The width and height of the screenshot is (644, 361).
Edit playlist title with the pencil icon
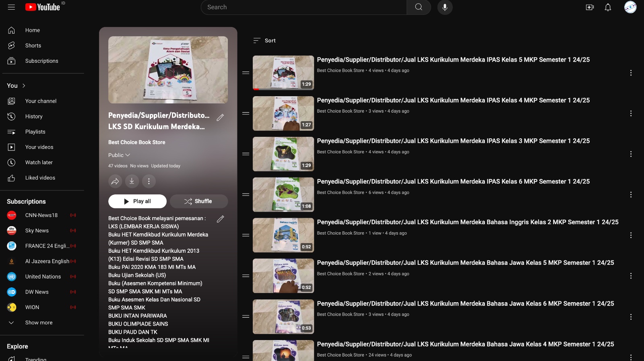[220, 118]
